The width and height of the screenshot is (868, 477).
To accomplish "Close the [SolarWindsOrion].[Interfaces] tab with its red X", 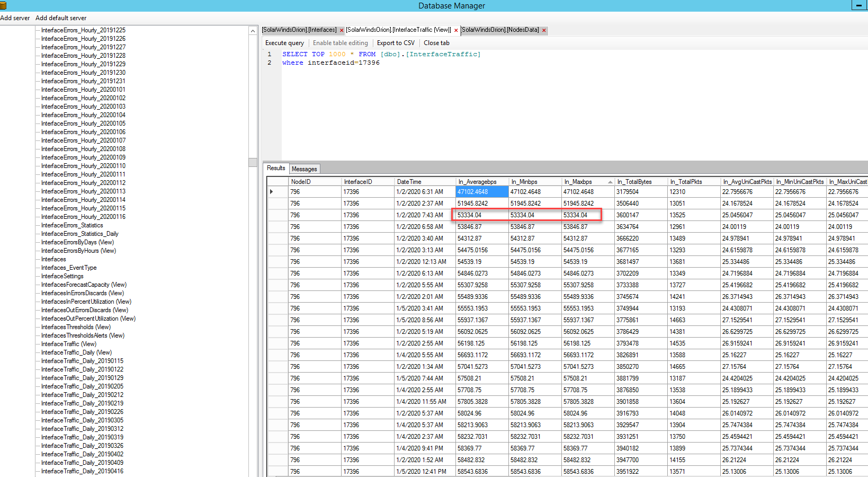I will pyautogui.click(x=342, y=30).
